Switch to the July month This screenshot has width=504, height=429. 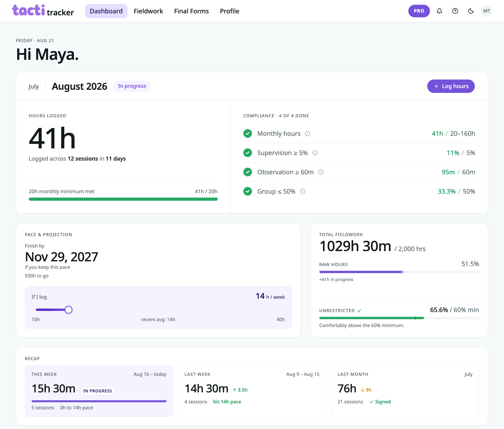pyautogui.click(x=34, y=87)
